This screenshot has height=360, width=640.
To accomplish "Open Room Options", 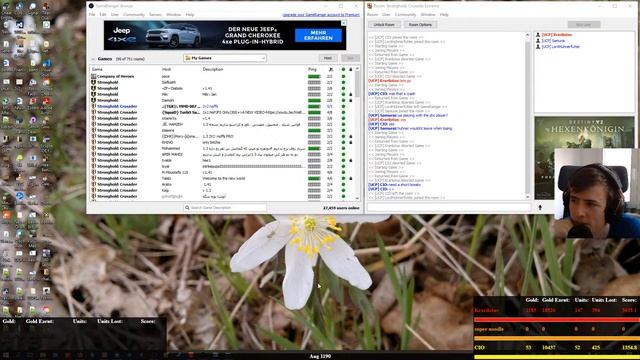I will 420,25.
